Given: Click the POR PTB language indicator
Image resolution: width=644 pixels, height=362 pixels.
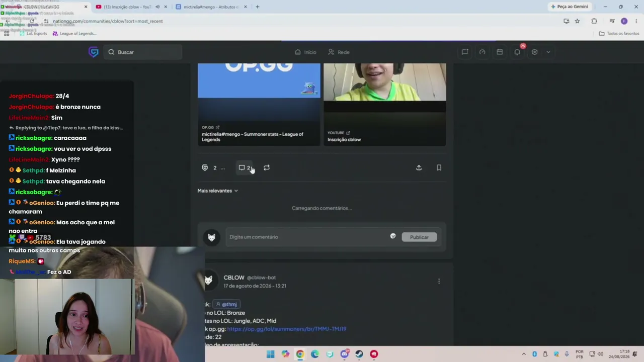Looking at the screenshot, I should click(580, 354).
